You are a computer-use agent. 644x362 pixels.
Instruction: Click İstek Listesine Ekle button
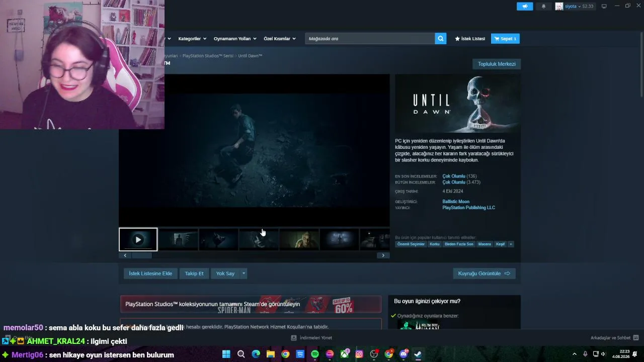pos(150,274)
